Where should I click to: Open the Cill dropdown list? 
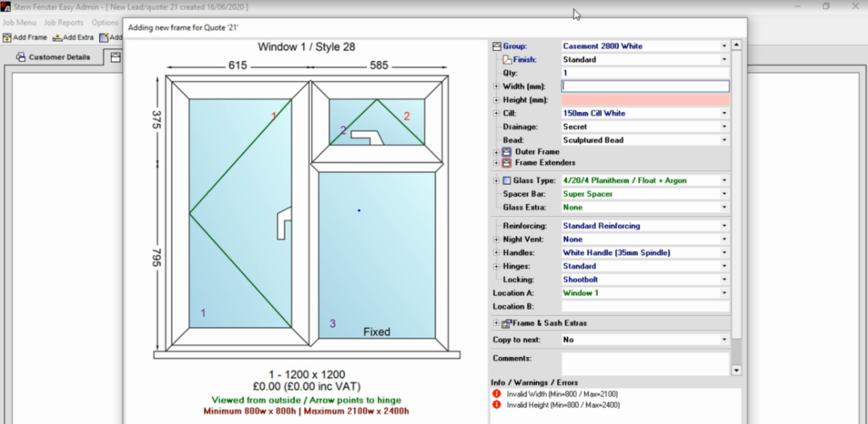[724, 114]
